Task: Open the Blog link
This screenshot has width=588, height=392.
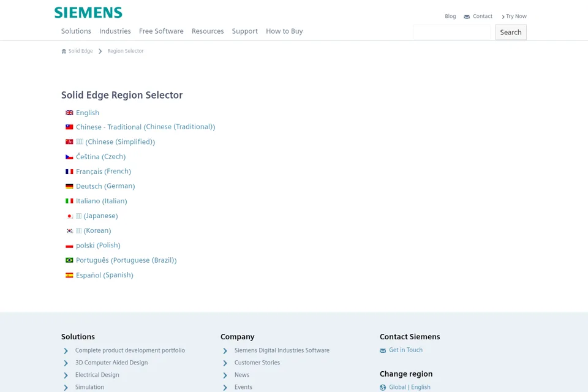Action: point(450,16)
